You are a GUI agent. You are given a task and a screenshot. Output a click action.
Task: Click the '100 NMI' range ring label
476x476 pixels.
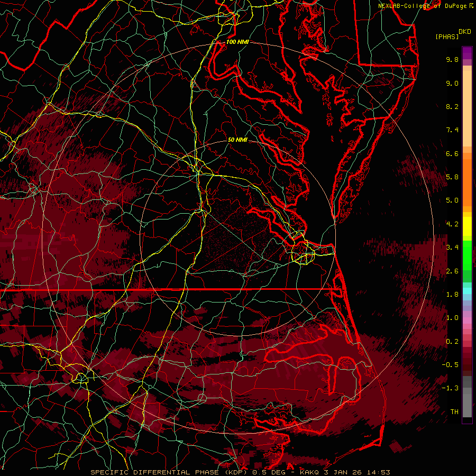[237, 42]
